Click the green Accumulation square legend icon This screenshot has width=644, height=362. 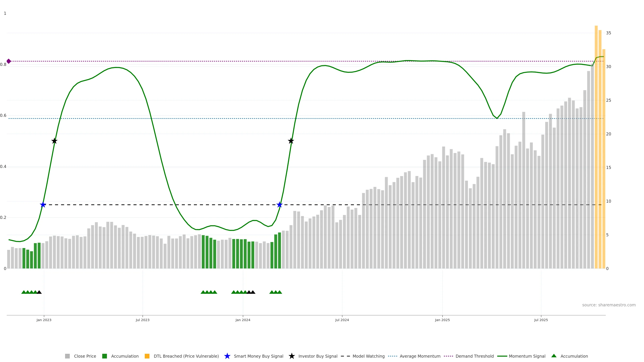tap(104, 356)
